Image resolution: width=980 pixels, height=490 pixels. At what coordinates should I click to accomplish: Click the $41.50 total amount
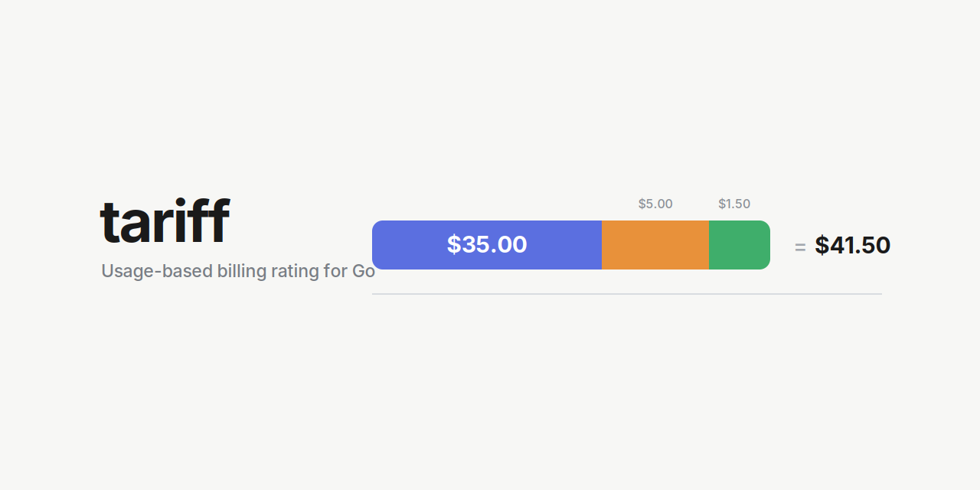pyautogui.click(x=852, y=245)
